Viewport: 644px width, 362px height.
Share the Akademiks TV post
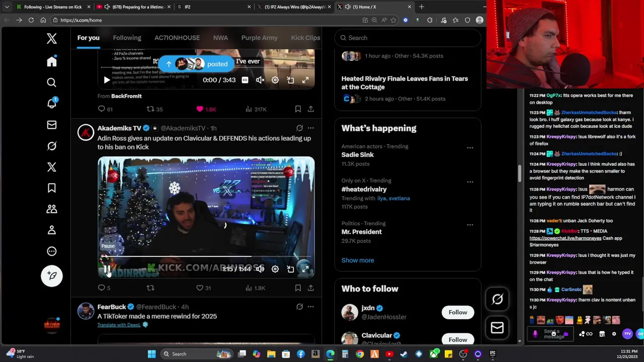tap(311, 288)
